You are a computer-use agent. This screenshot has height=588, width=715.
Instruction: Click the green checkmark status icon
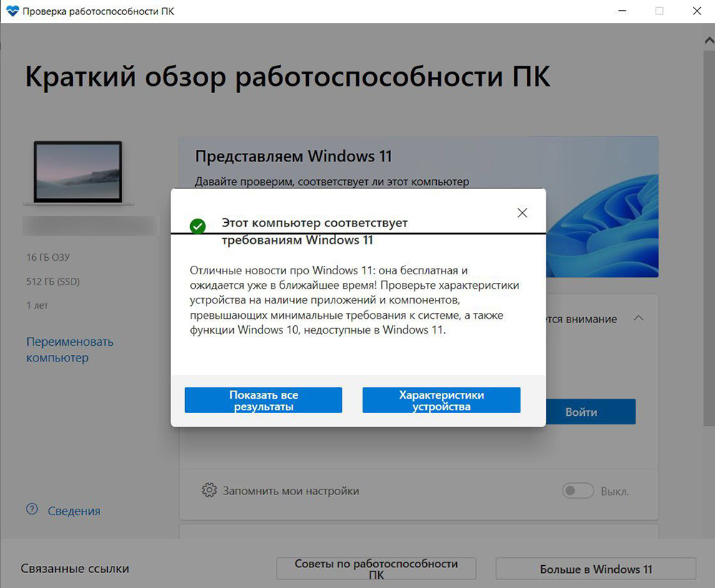198,226
